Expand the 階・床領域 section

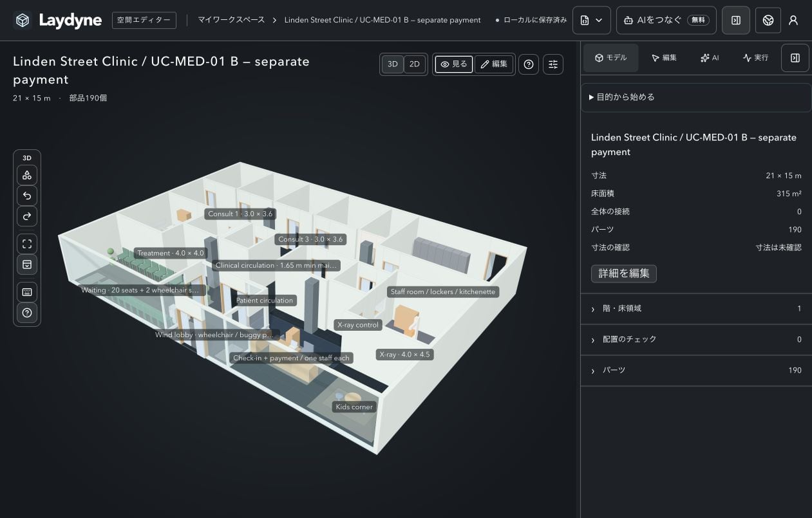(x=696, y=309)
